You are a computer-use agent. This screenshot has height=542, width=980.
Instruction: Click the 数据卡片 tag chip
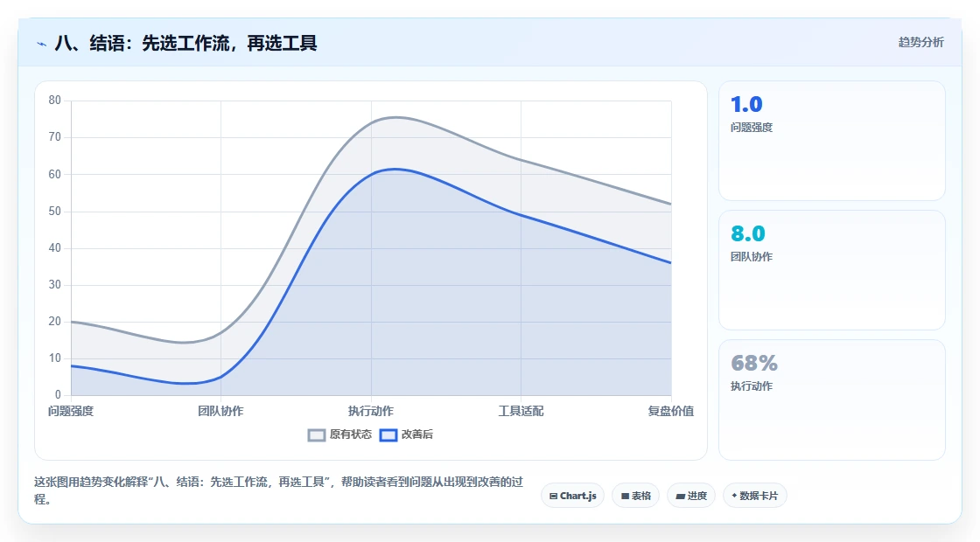755,496
